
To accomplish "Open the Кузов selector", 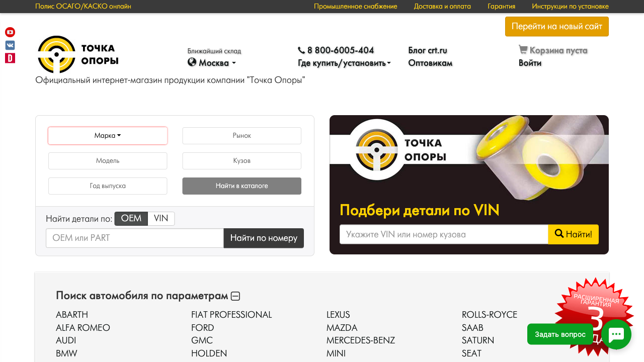I will (x=242, y=161).
